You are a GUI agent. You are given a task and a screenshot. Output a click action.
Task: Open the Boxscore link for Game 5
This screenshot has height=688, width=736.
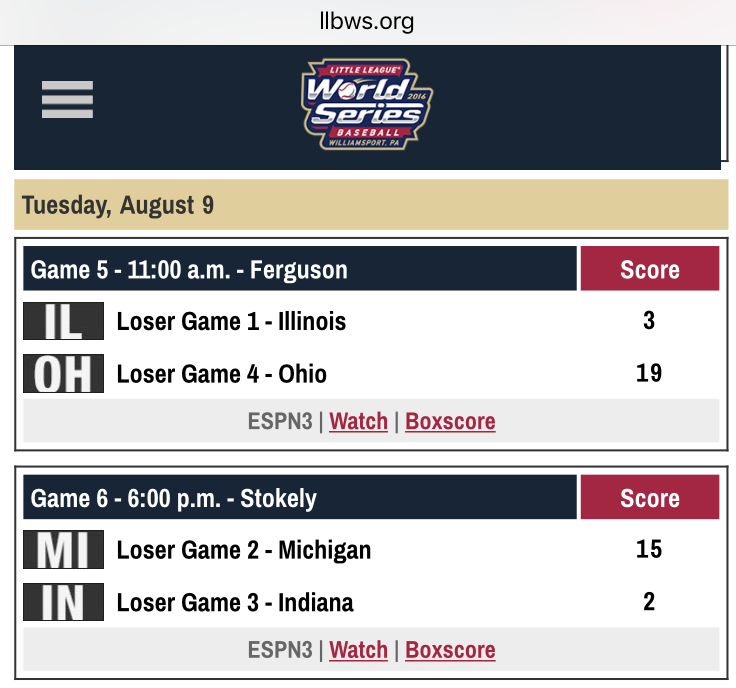click(450, 421)
